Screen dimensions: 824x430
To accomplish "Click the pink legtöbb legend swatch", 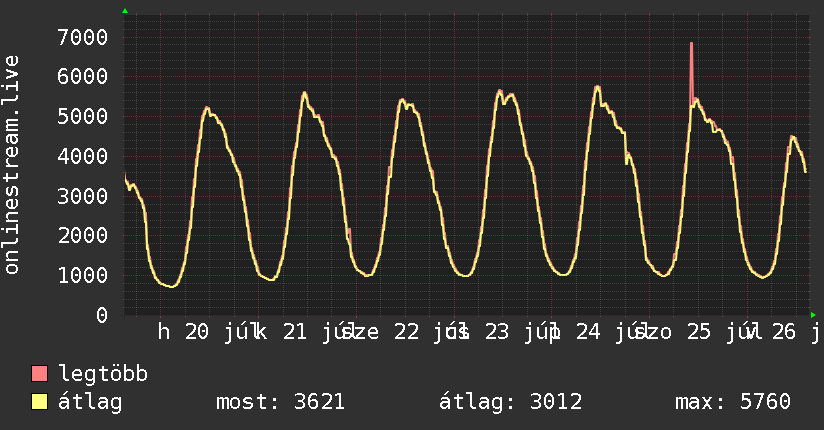I will coord(39,373).
